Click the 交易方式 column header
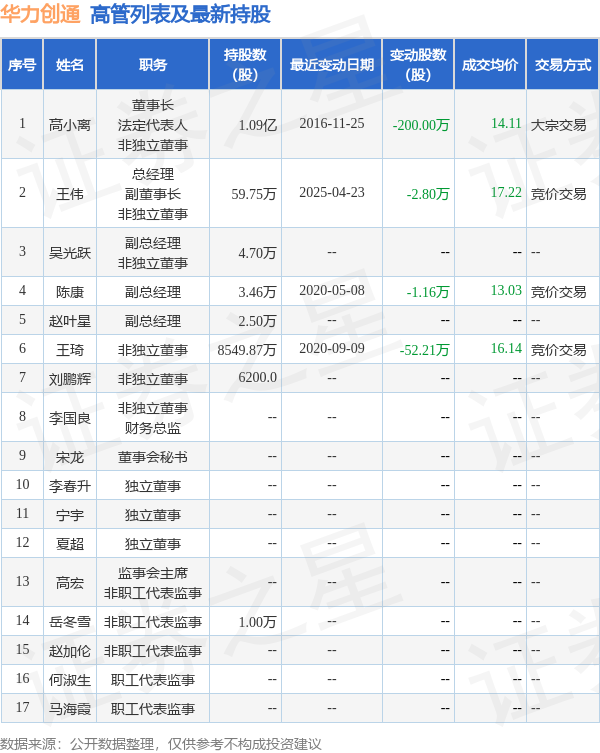The image size is (600, 753). 563,64
